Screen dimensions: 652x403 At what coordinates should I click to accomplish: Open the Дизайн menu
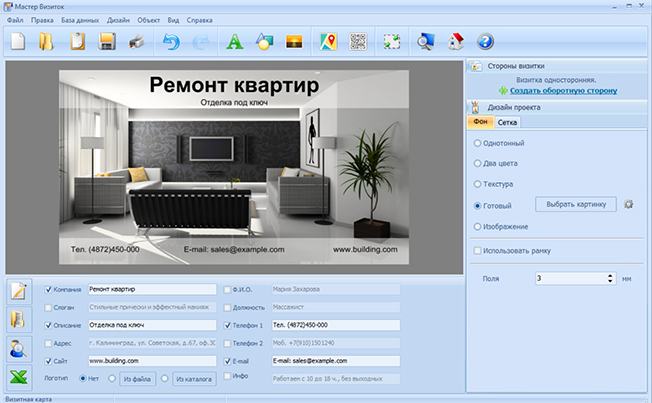[118, 20]
